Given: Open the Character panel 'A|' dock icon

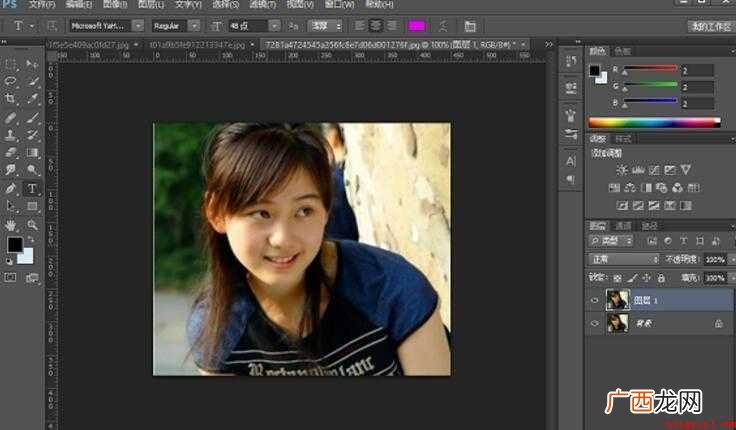Looking at the screenshot, I should pos(571,161).
